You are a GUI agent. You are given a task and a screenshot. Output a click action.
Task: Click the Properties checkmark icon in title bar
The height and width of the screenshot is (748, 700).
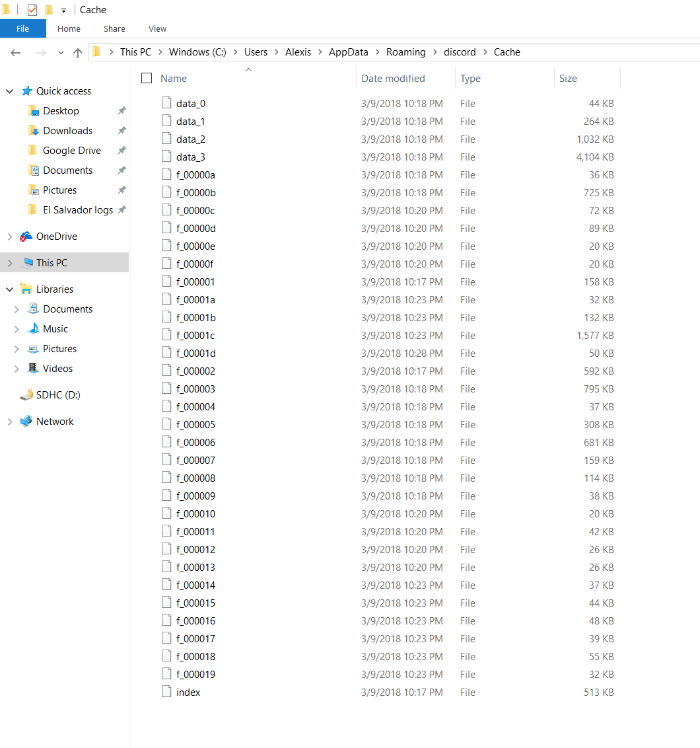32,9
